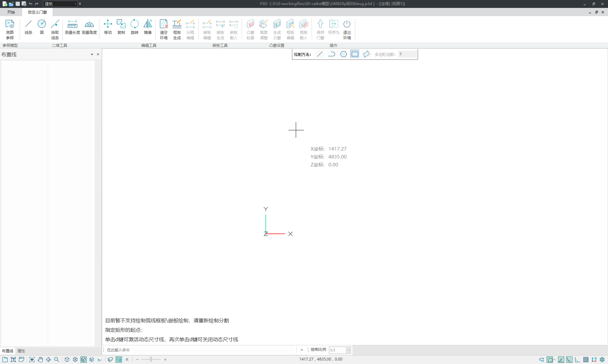Toggle rectangle draw method button

(x=355, y=54)
